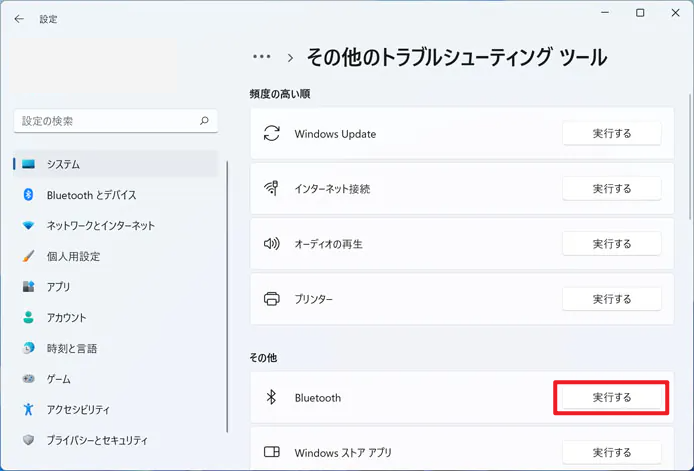This screenshot has width=694, height=471.
Task: Open ゲーム settings category
Action: point(58,379)
